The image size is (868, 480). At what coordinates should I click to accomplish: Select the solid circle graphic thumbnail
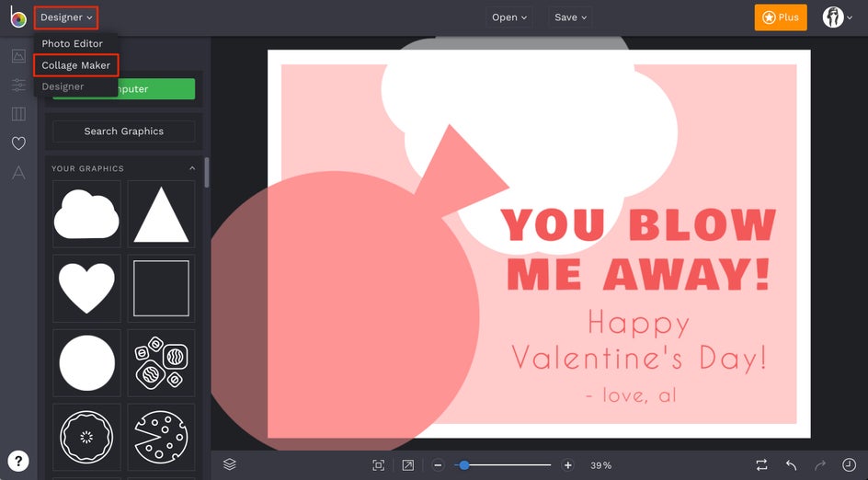[86, 362]
